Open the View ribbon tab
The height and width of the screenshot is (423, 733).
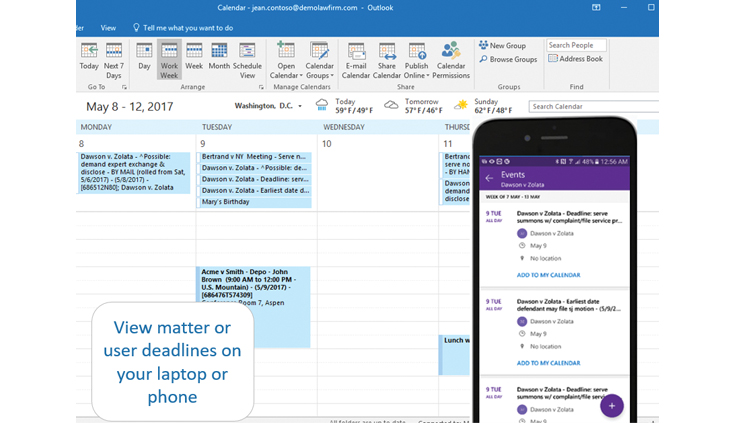point(108,28)
